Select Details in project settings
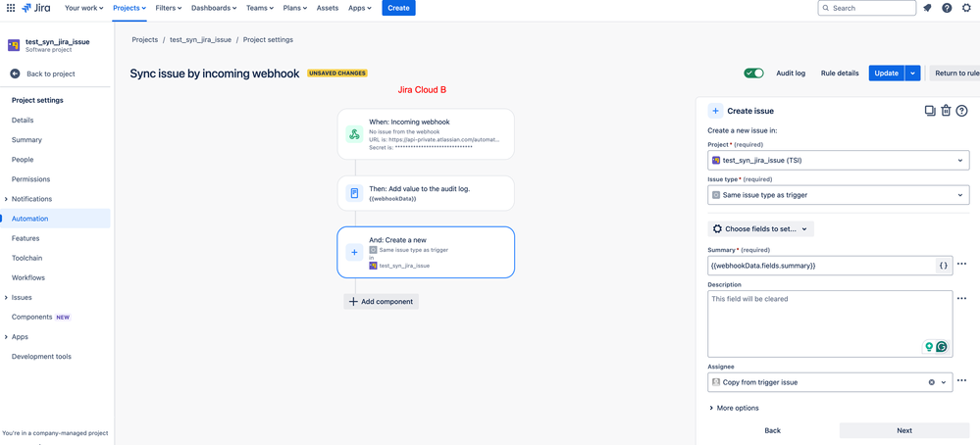 [x=23, y=121]
